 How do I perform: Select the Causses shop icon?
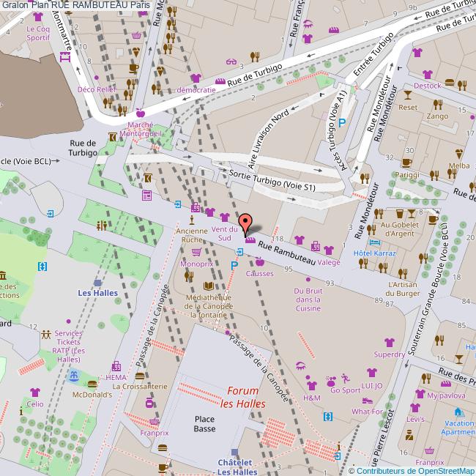pos(260,262)
